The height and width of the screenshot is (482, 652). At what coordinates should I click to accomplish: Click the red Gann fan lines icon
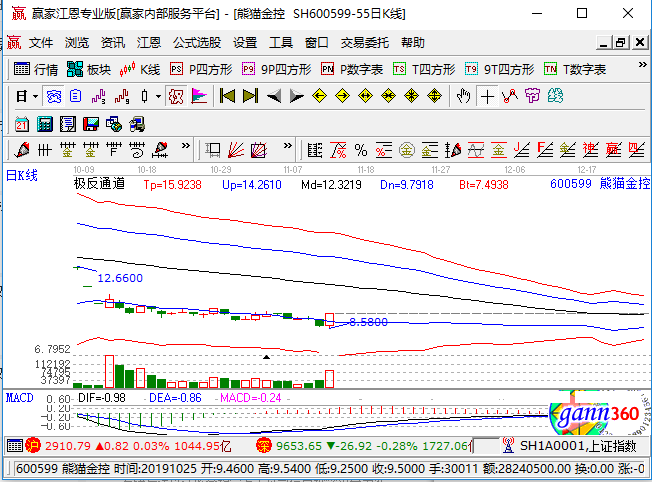click(x=236, y=150)
